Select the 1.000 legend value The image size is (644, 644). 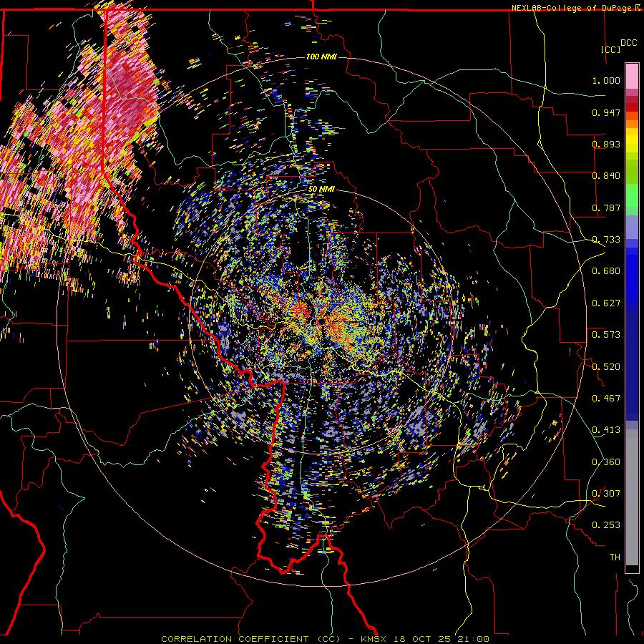tap(606, 80)
